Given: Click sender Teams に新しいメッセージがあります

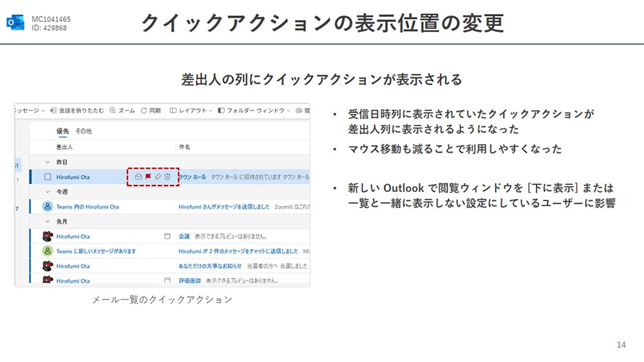Looking at the screenshot, I should click(96, 251).
